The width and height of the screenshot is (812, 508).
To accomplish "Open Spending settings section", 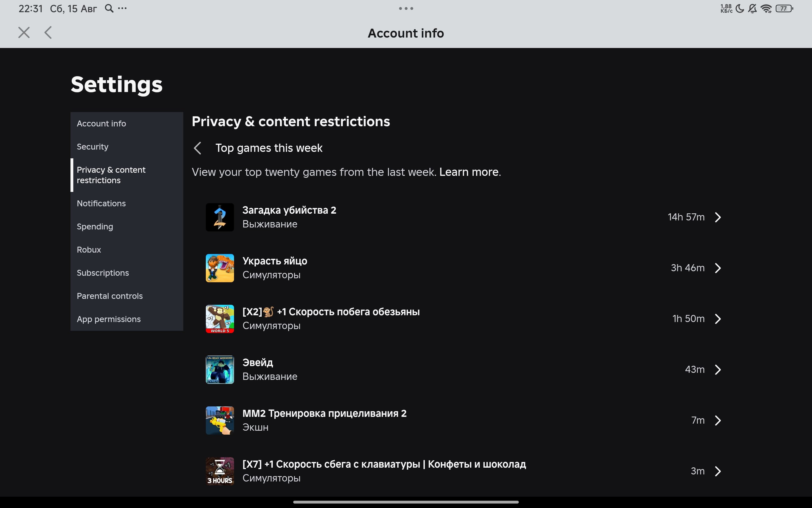I will tap(127, 227).
